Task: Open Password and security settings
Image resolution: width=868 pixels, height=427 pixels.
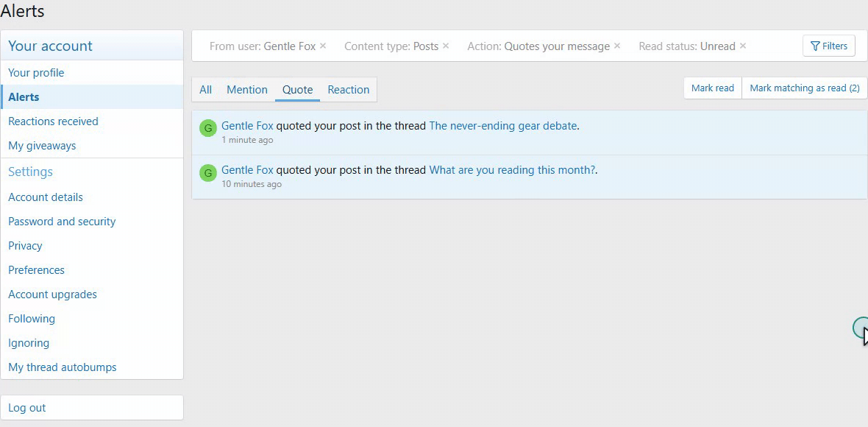Action: [x=92, y=222]
